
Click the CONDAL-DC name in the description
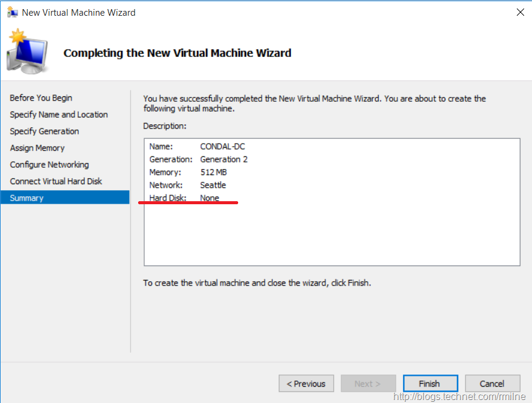[x=222, y=147]
